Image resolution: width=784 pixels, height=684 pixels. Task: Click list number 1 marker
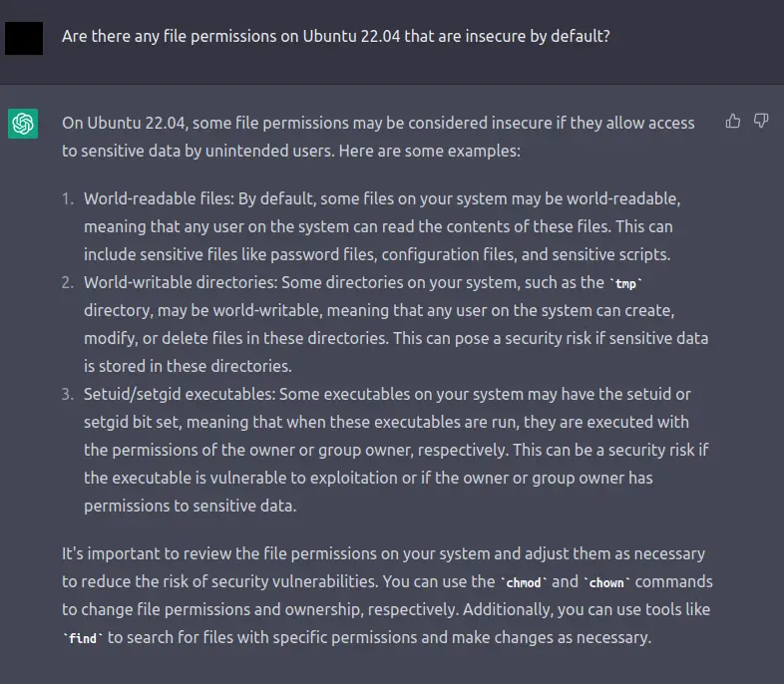click(x=68, y=198)
